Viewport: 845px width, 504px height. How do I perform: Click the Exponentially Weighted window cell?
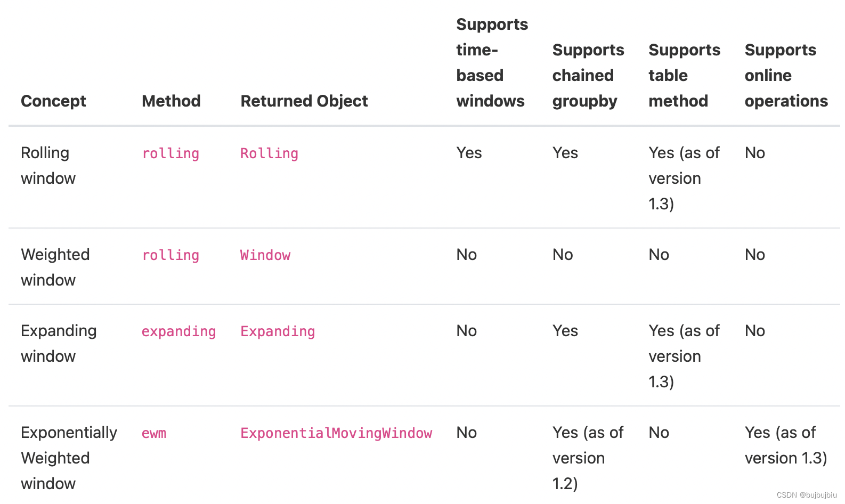[68, 458]
